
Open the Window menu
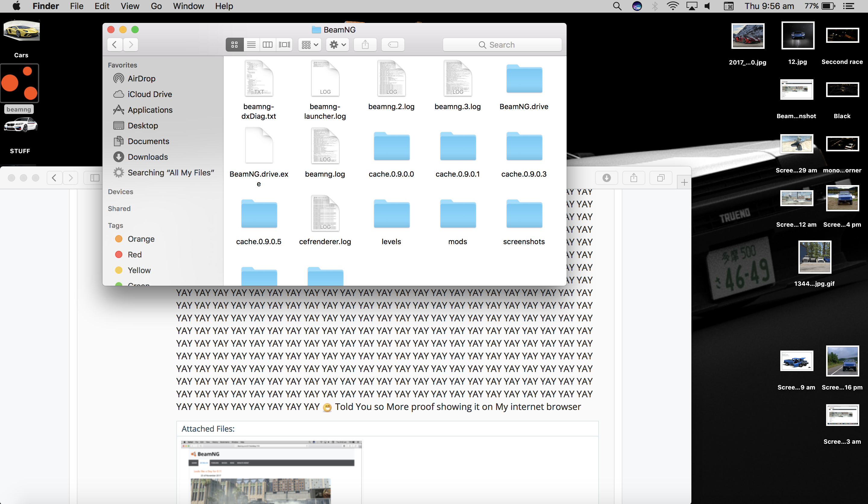(188, 6)
